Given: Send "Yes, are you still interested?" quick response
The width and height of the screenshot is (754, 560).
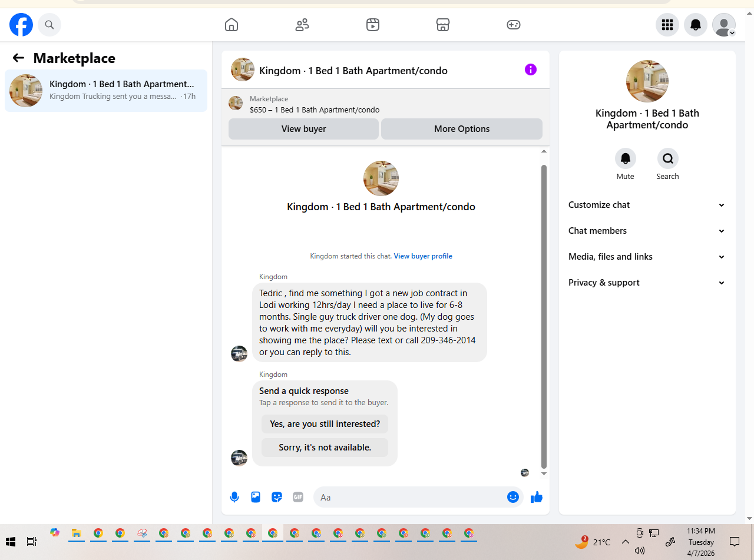Looking at the screenshot, I should pyautogui.click(x=325, y=424).
